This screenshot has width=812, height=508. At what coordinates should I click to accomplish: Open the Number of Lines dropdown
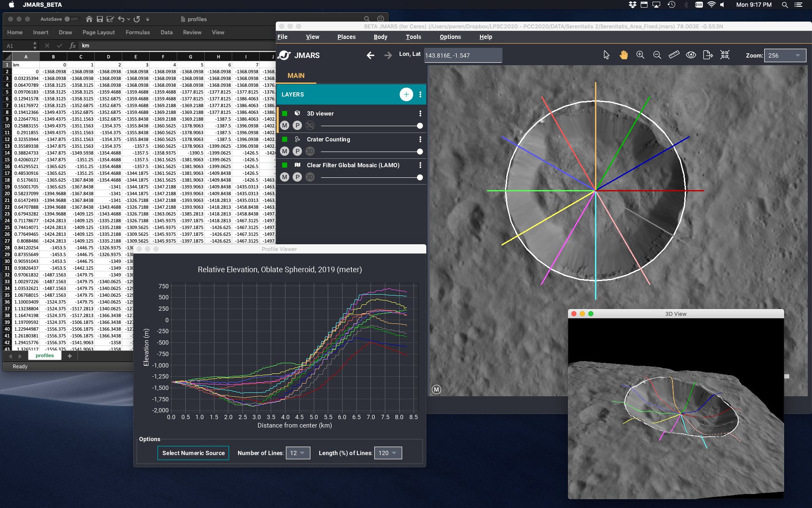coord(298,453)
